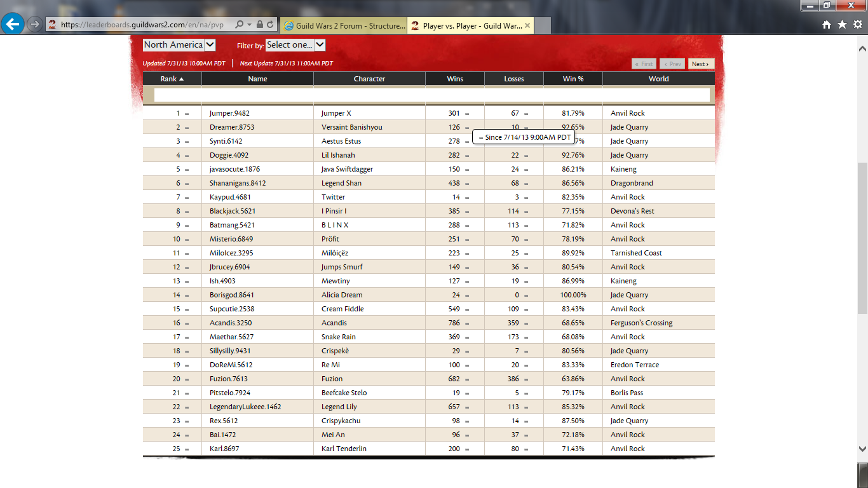Click wins change indicator for Dreamer.8753

click(467, 128)
